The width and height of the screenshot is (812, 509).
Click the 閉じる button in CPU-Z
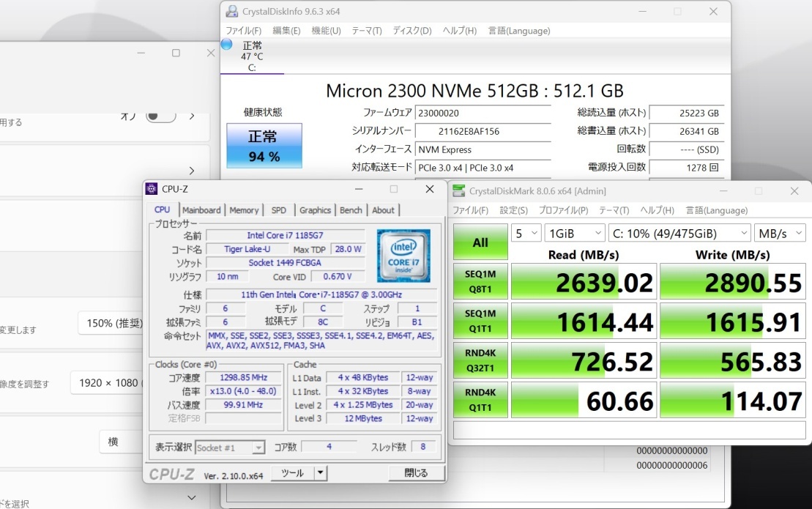[x=416, y=473]
